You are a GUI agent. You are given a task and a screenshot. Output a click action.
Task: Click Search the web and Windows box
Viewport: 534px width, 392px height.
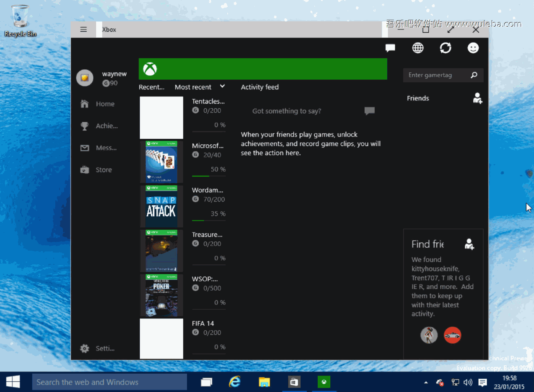tap(110, 382)
